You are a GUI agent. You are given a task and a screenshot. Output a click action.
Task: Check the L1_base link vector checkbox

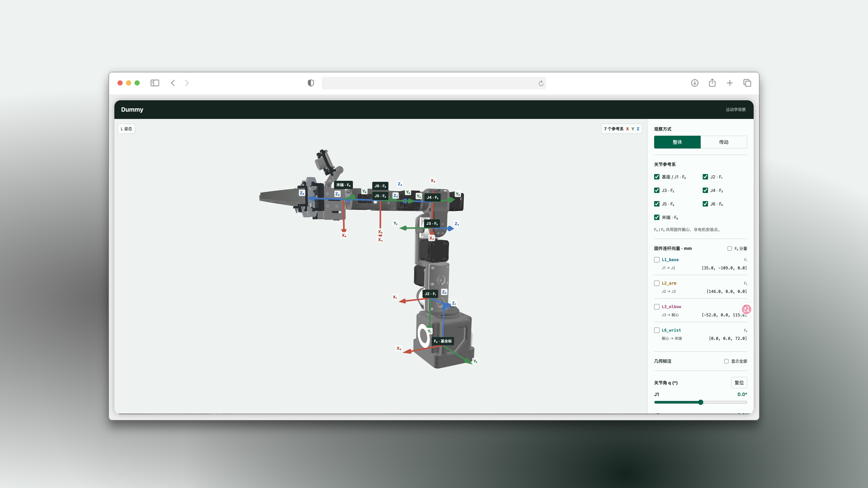click(x=657, y=260)
